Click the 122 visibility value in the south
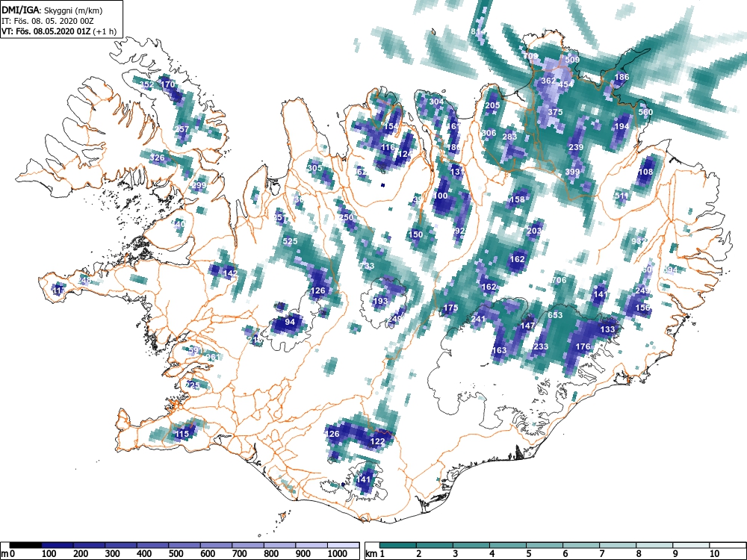Viewport: 747px width, 560px height. click(377, 441)
